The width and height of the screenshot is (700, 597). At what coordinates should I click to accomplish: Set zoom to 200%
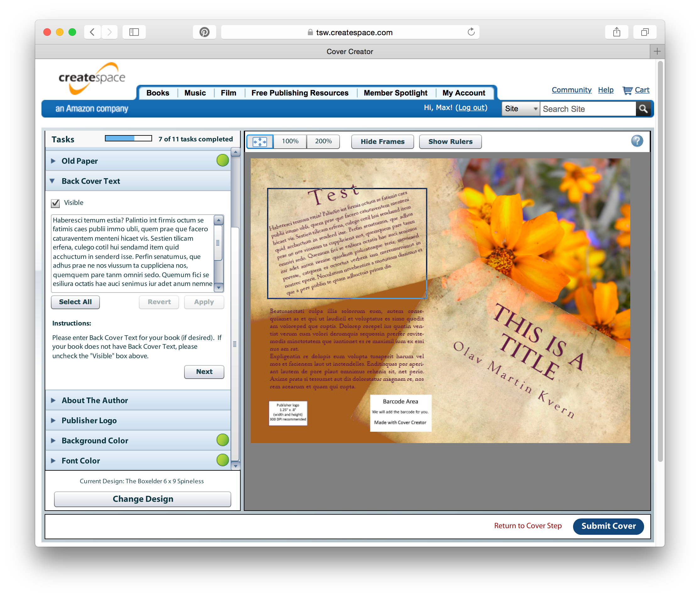point(323,141)
